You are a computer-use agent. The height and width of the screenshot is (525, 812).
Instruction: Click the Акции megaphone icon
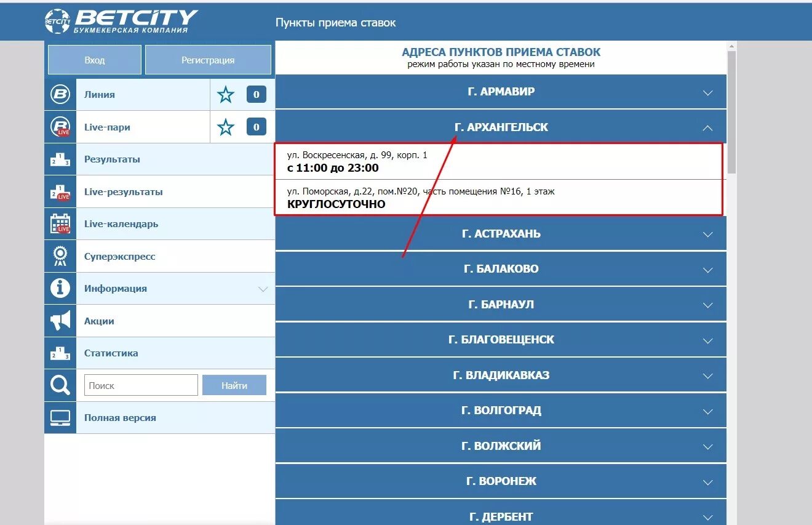[60, 321]
